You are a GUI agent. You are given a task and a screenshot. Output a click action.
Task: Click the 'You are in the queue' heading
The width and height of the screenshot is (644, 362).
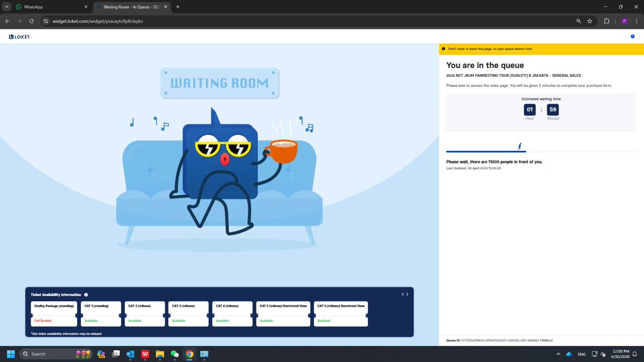[x=485, y=65]
